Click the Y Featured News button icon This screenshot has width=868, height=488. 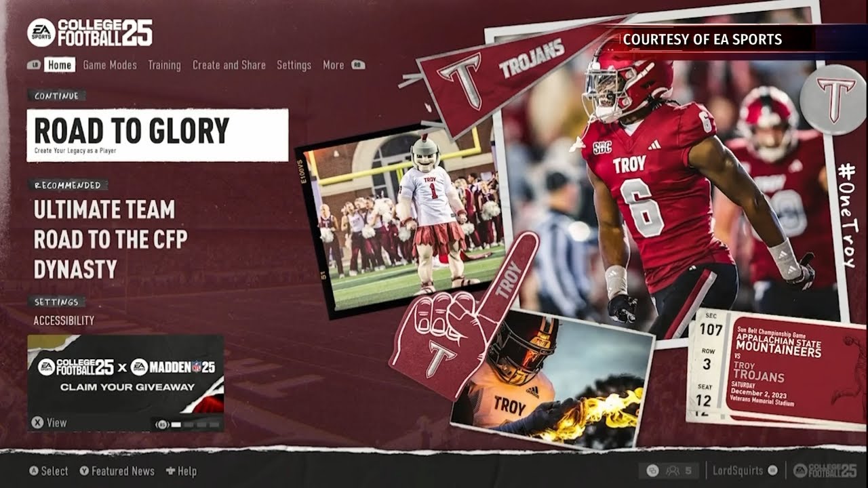coord(85,470)
